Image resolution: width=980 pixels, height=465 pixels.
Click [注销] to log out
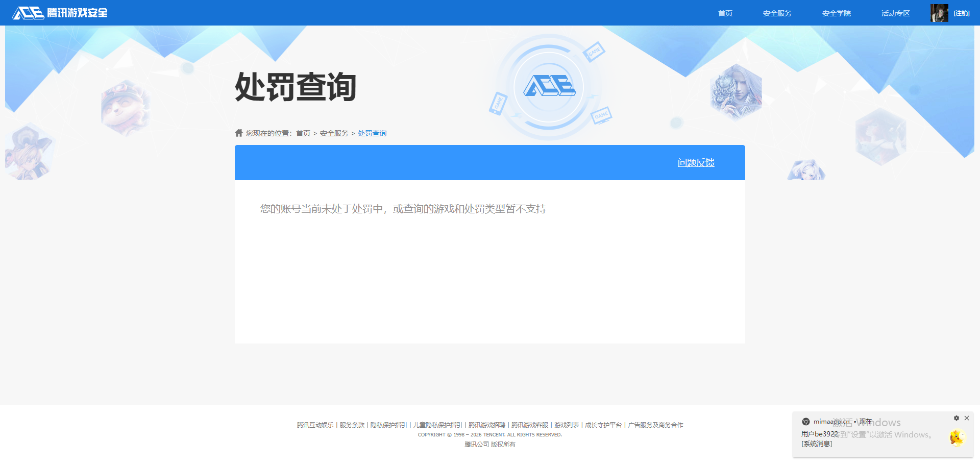[962, 13]
